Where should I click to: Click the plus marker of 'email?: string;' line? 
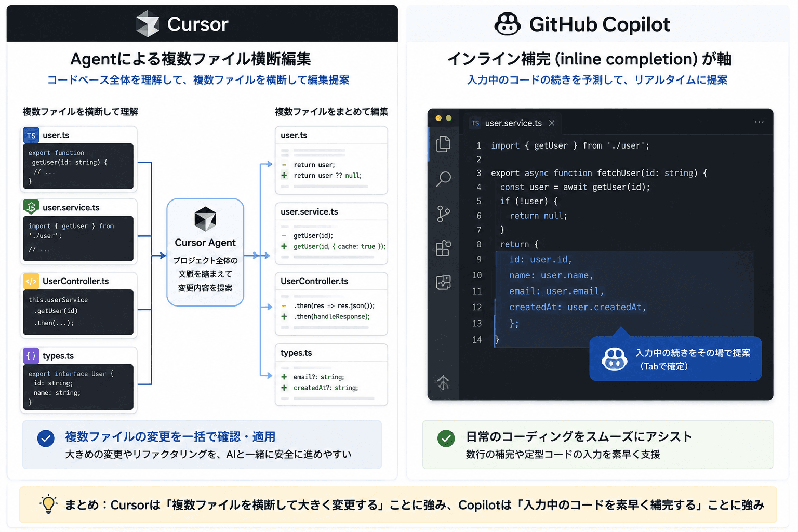click(284, 377)
